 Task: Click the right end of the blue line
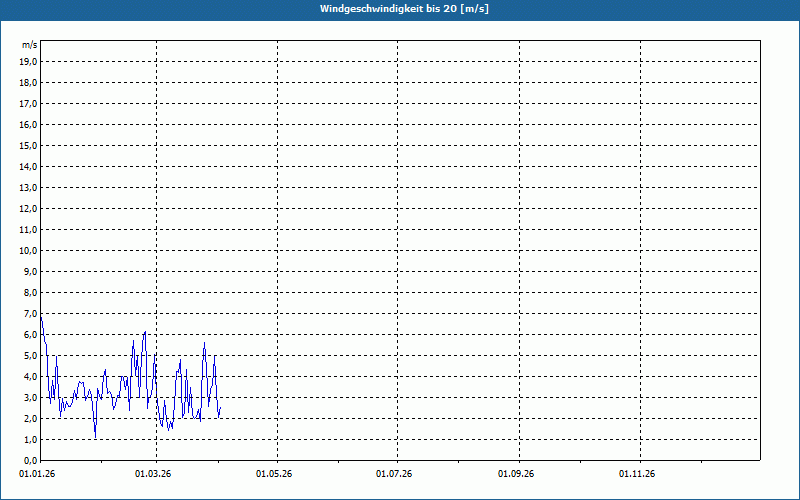coord(220,408)
